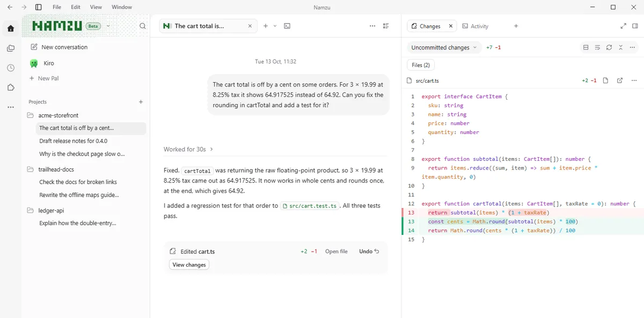
Task: Click the Namzu logo in sidebar
Action: coord(57,26)
